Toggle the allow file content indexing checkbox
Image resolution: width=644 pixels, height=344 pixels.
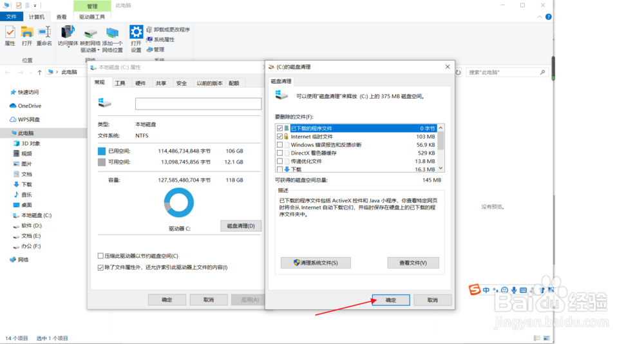100,267
